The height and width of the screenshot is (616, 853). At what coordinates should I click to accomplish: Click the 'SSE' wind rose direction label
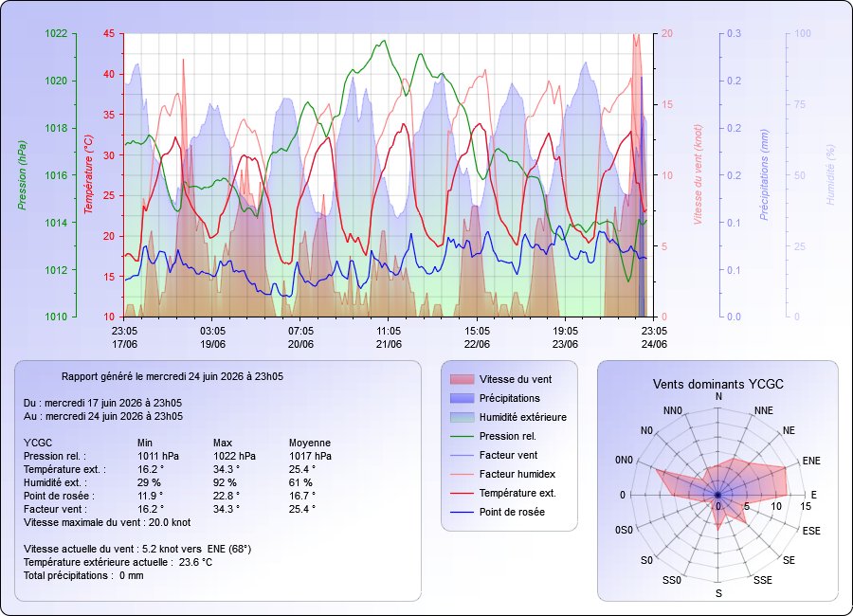pos(763,580)
